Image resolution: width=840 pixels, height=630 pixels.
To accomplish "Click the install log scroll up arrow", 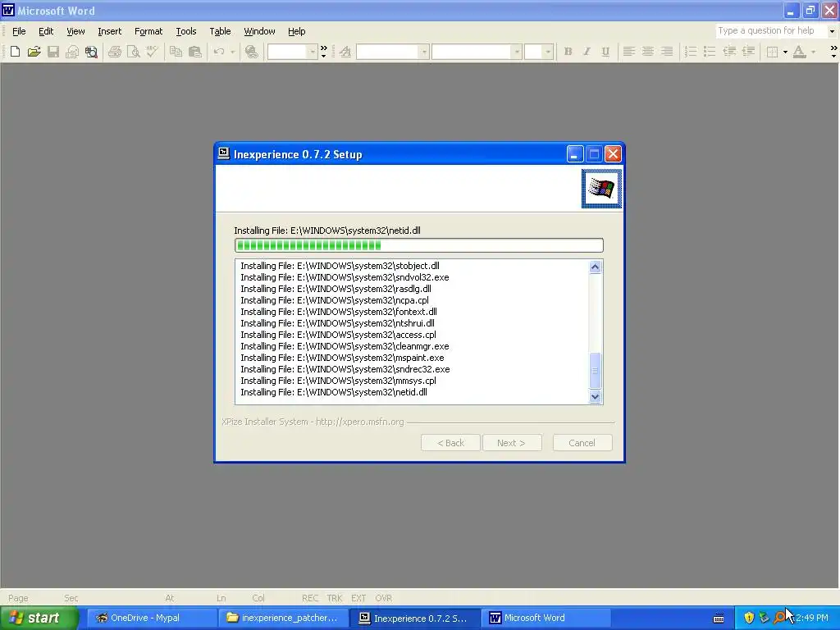I will [595, 267].
